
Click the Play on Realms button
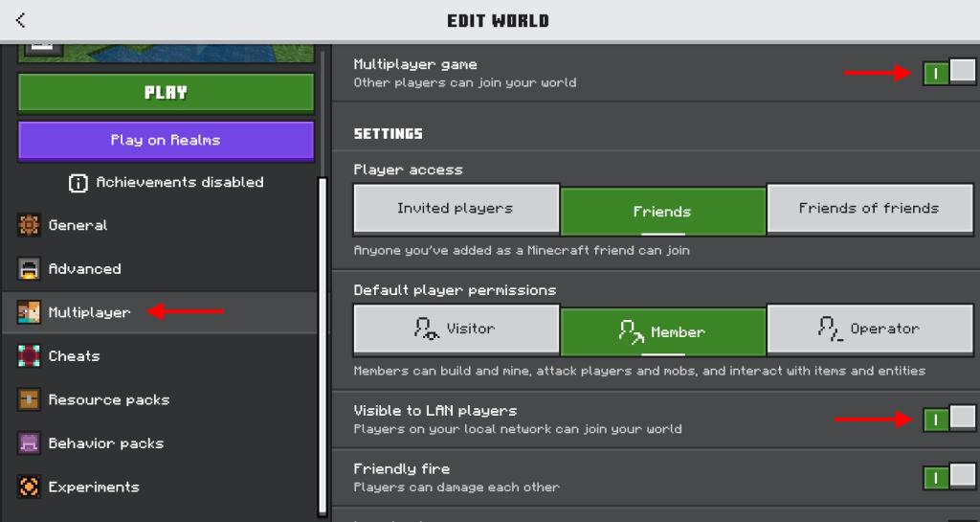point(166,140)
